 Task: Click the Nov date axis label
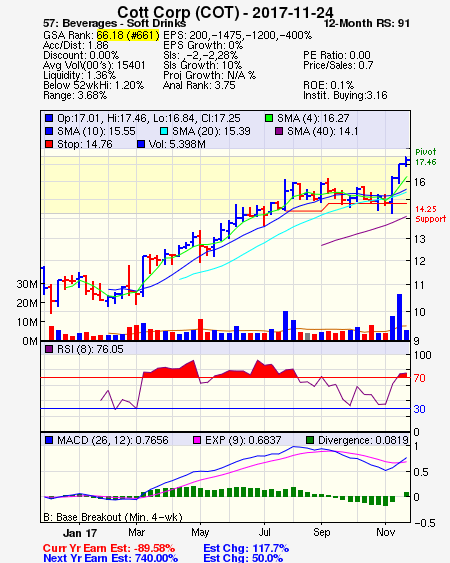386,532
